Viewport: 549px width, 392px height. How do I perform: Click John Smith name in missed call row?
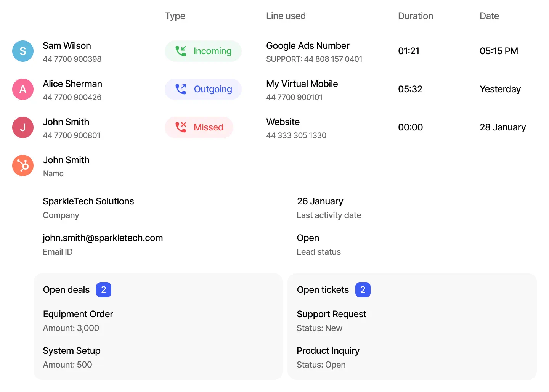pos(66,122)
